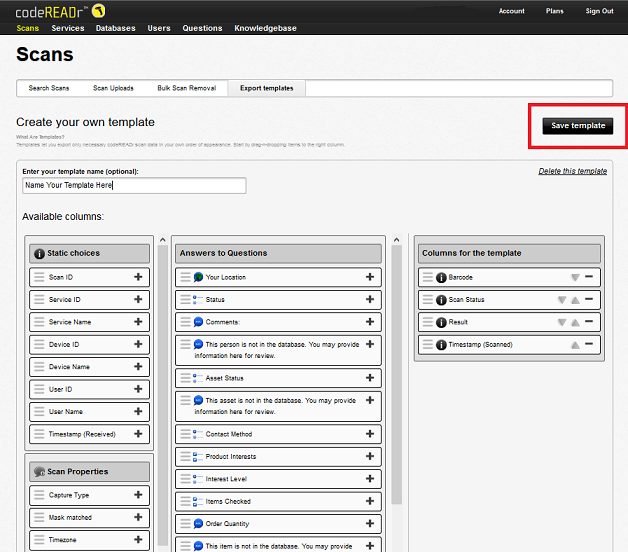Add Scan ID column with plus icon
Viewport: 628px width, 552px height.
[x=138, y=277]
